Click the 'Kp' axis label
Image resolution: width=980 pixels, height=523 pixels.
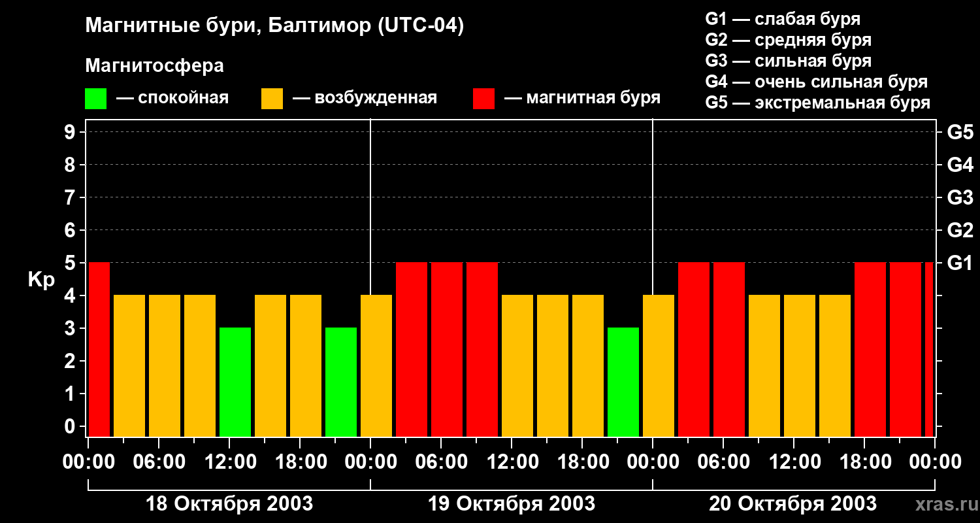click(x=41, y=280)
